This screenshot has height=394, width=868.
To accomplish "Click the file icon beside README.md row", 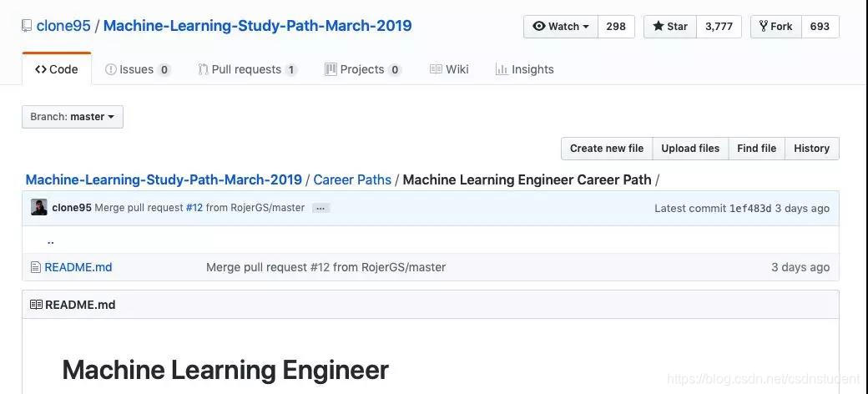I will 36,267.
